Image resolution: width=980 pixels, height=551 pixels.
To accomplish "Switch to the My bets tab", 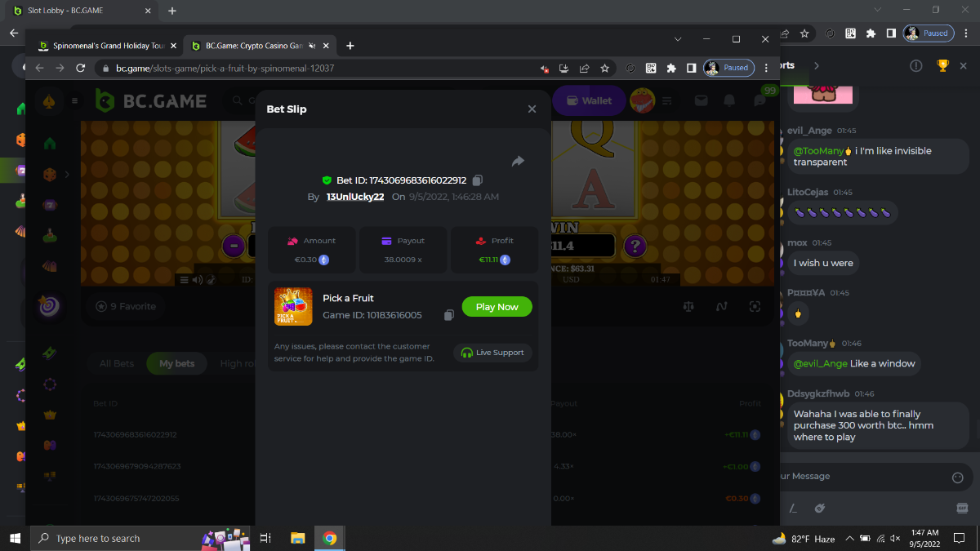I will point(177,363).
